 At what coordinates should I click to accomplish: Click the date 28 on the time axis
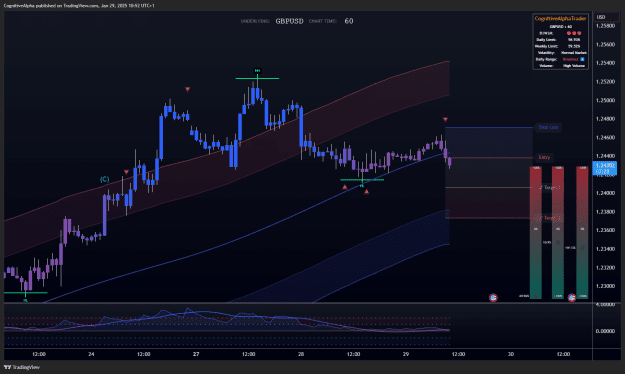pos(301,354)
